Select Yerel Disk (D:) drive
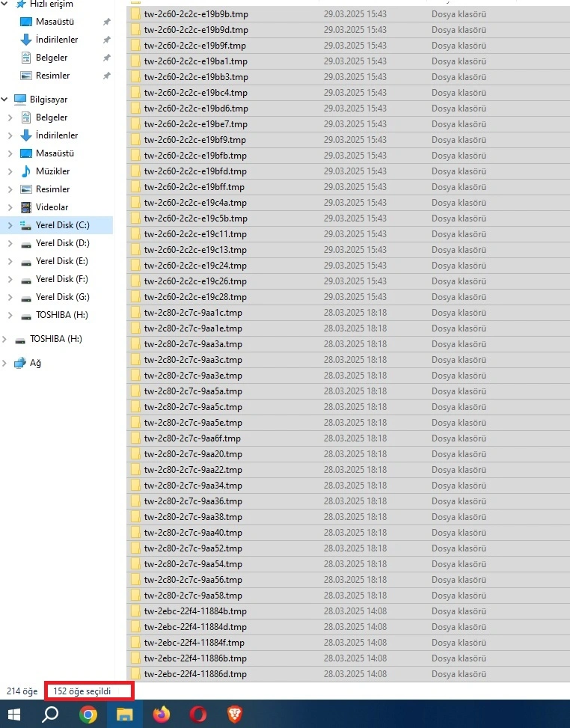 tap(63, 243)
